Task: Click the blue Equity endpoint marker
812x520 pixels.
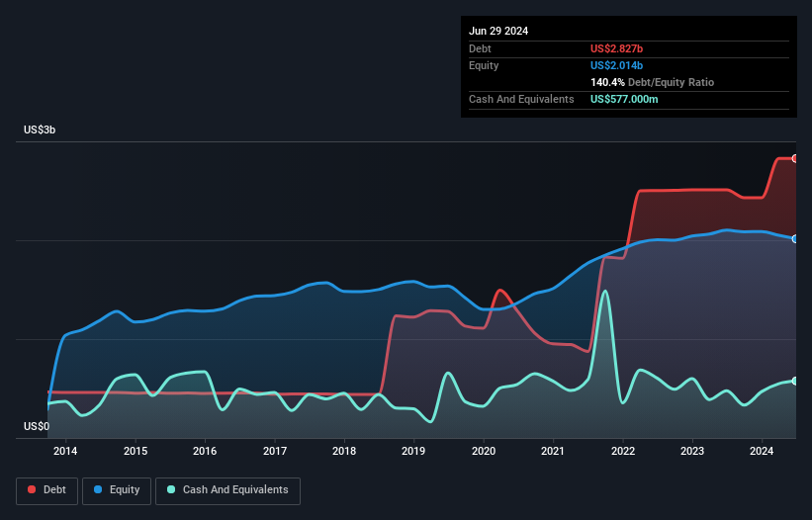Action: click(x=794, y=238)
